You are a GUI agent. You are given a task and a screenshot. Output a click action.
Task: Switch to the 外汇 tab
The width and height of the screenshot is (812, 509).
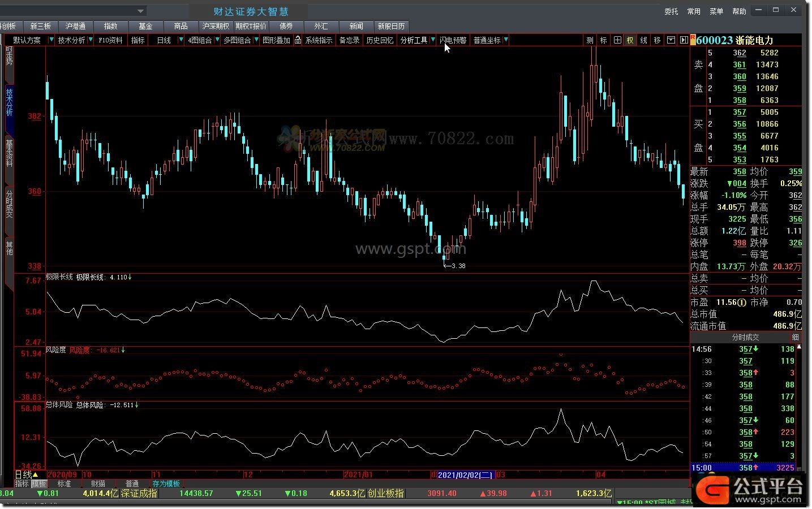[321, 26]
